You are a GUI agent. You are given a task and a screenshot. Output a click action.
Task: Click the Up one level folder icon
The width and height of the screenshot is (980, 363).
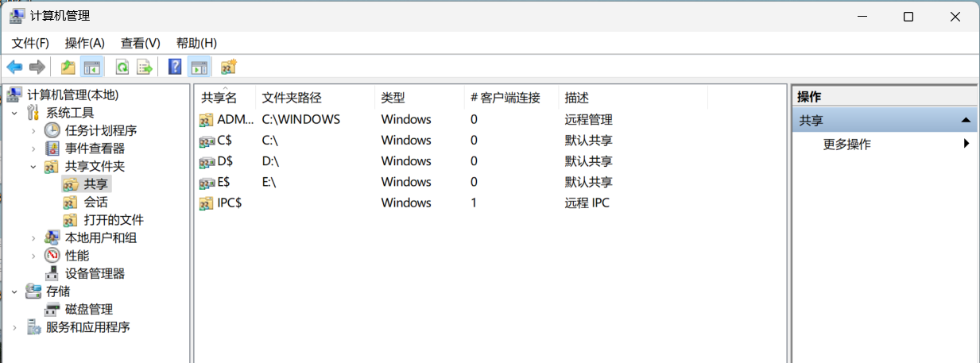(x=68, y=67)
